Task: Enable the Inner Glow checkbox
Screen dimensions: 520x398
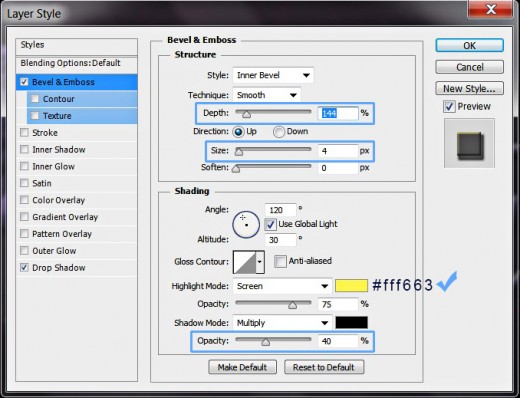Action: tap(24, 166)
